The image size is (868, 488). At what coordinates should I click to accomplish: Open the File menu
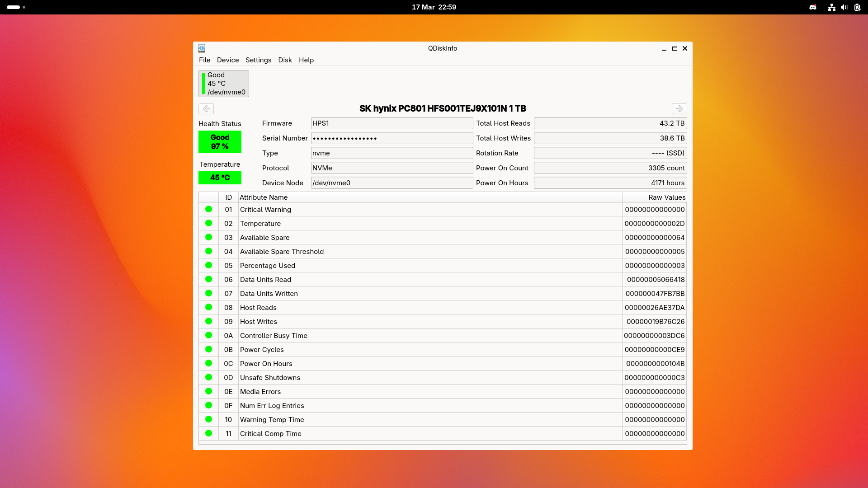204,60
